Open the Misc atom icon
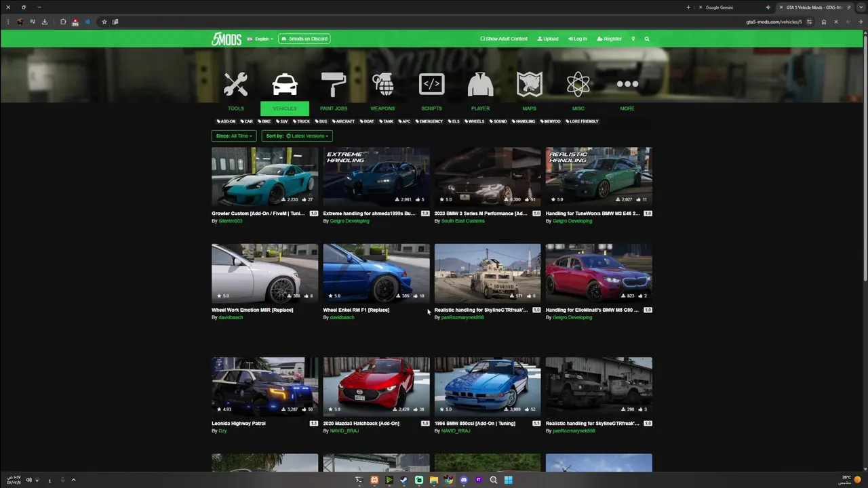Screen dimensions: 868x488 578,85
